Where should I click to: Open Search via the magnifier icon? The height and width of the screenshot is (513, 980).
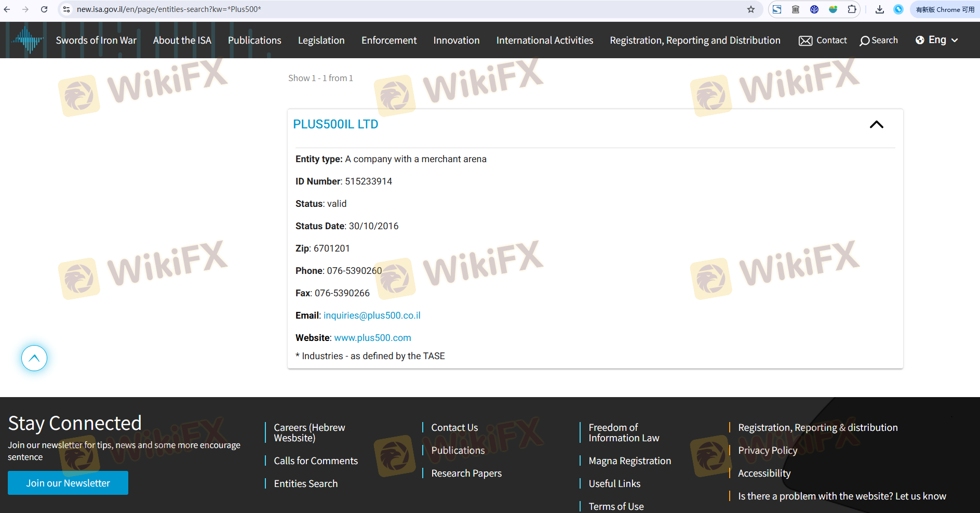click(864, 41)
